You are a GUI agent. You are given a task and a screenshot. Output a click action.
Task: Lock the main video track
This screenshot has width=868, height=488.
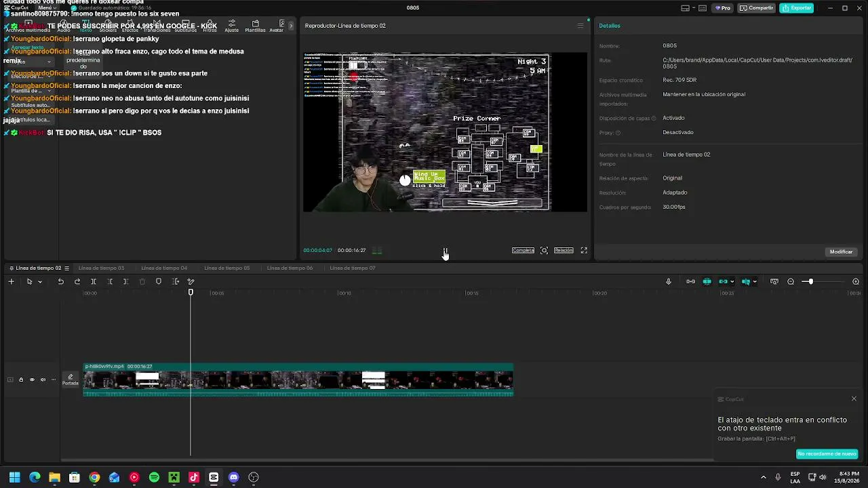coord(21,380)
